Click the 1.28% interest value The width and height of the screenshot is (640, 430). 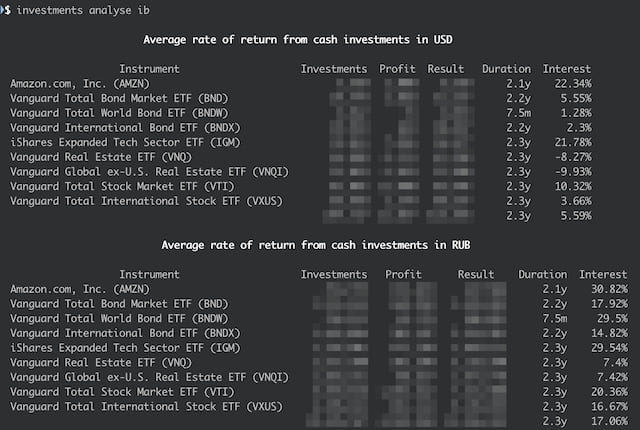tap(576, 113)
